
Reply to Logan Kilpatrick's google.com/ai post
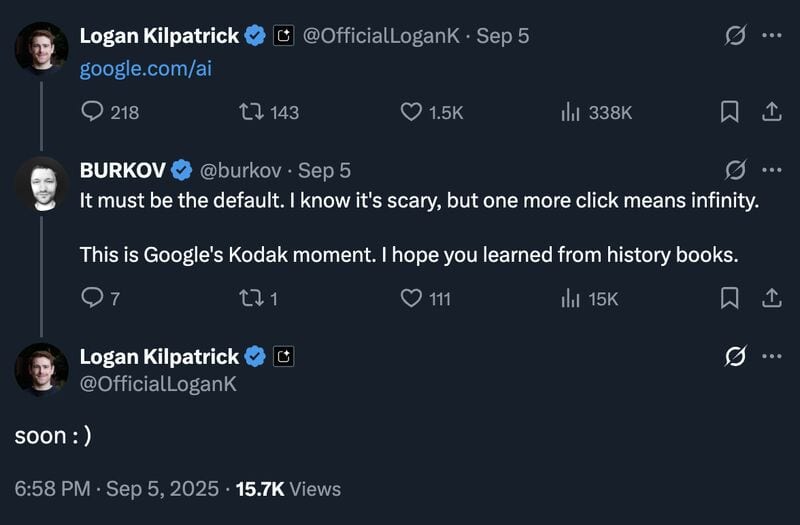click(92, 112)
